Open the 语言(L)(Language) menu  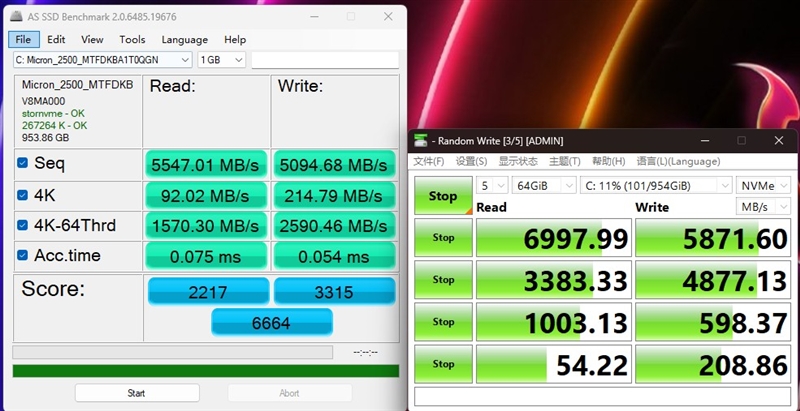click(x=679, y=161)
